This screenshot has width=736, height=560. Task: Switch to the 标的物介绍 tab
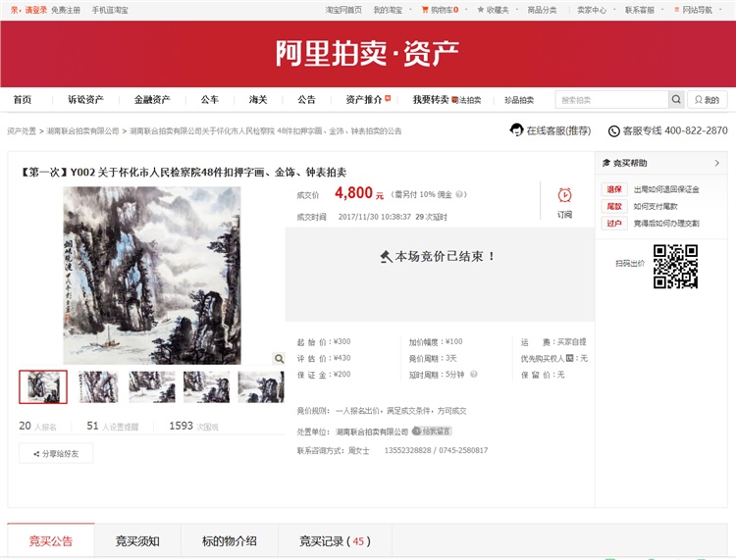(230, 541)
